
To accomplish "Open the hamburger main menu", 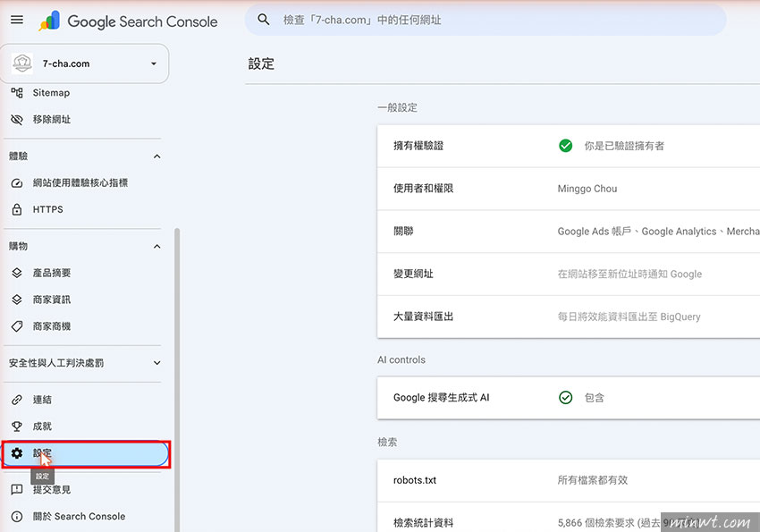I will pyautogui.click(x=17, y=20).
